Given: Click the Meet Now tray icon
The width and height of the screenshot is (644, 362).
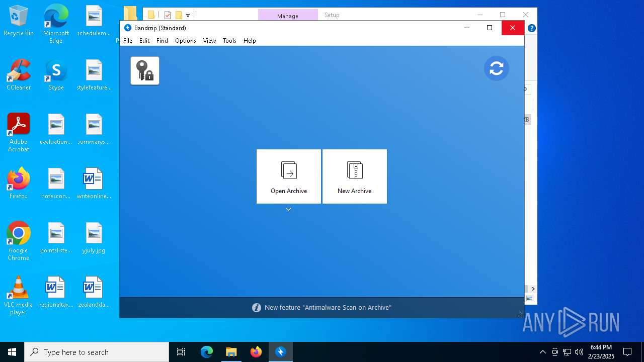Looking at the screenshot, I should [555, 352].
